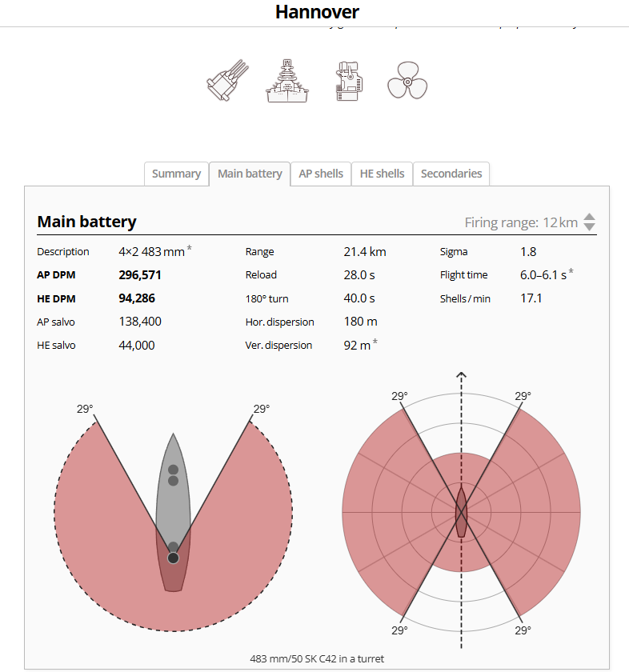View the Secondaries tab

[451, 174]
